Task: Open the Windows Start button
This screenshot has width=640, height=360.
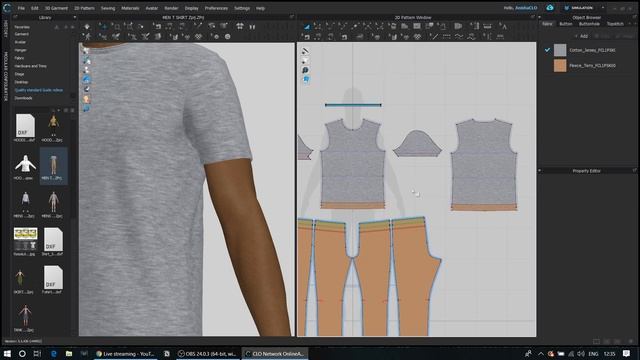Action: tap(7, 353)
